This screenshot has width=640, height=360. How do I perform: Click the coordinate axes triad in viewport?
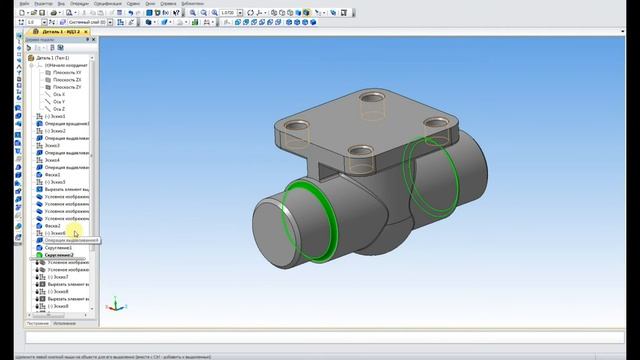[x=116, y=304]
